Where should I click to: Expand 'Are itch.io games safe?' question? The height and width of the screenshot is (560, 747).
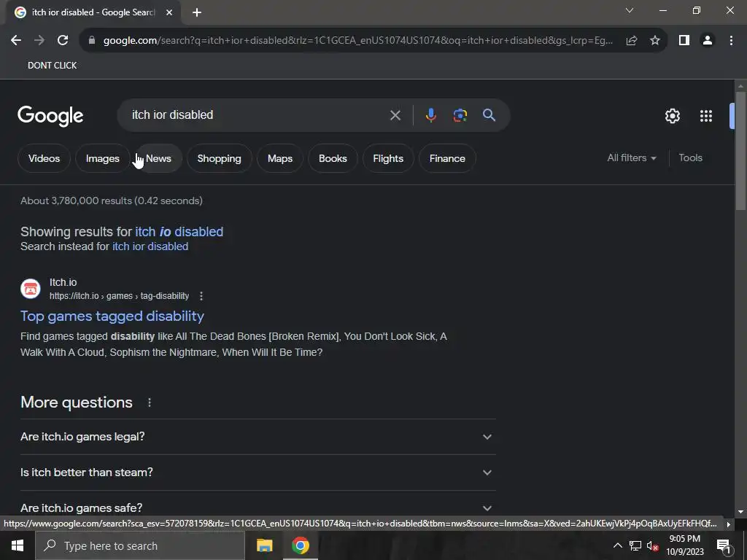258,507
